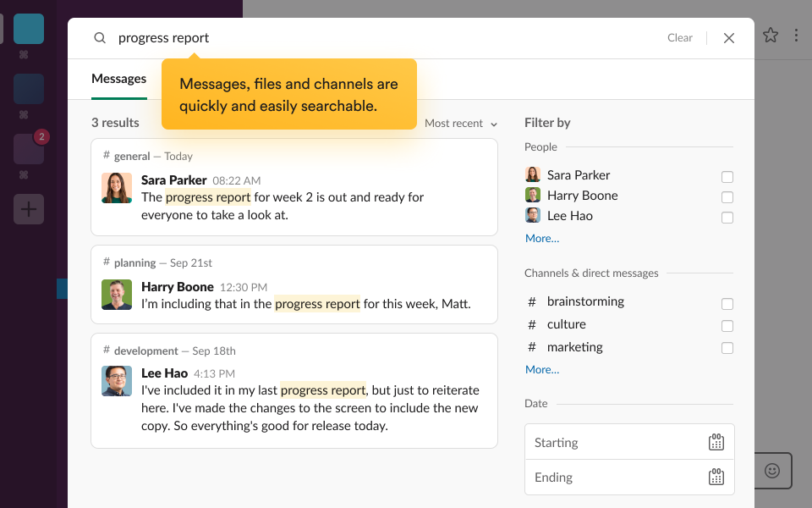Open the emoji picker
This screenshot has height=508, width=812.
point(771,471)
